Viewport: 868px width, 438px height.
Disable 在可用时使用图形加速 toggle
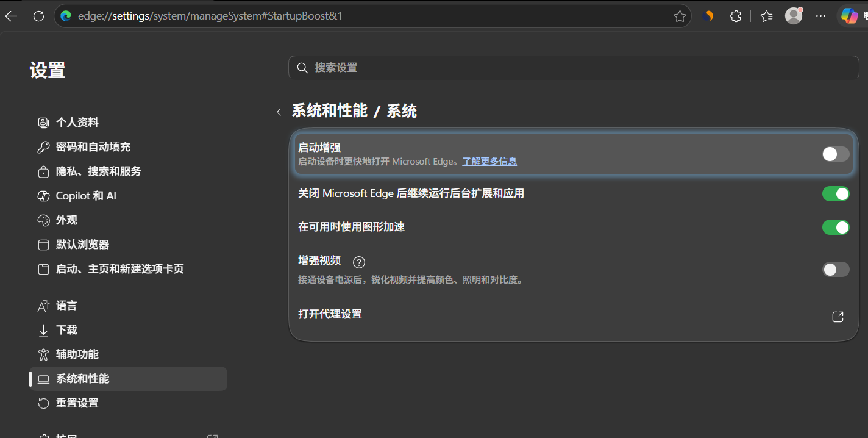[836, 228]
